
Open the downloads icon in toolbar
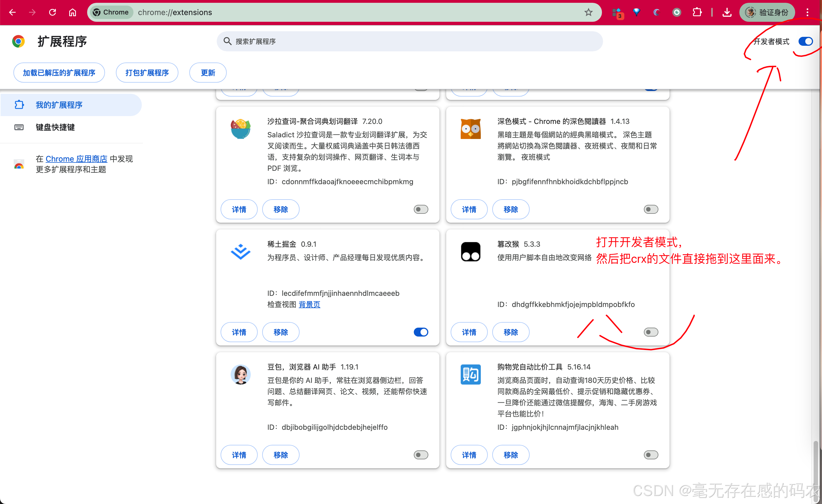point(727,12)
